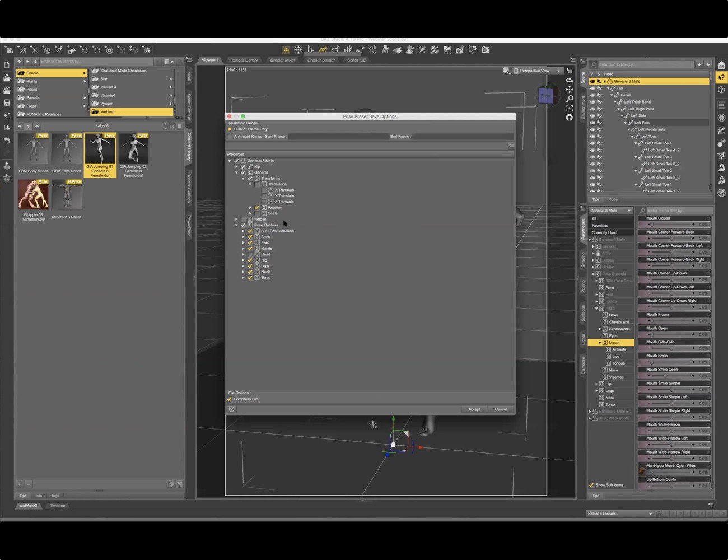This screenshot has width=728, height=560.
Task: Switch to the Render Library tab
Action: click(x=244, y=60)
